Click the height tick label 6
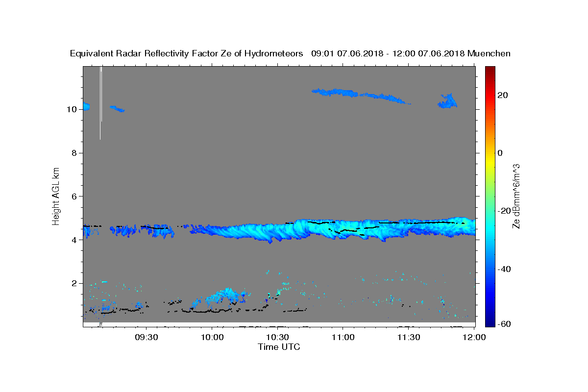Screen dimensions: 588x392 pos(74,196)
